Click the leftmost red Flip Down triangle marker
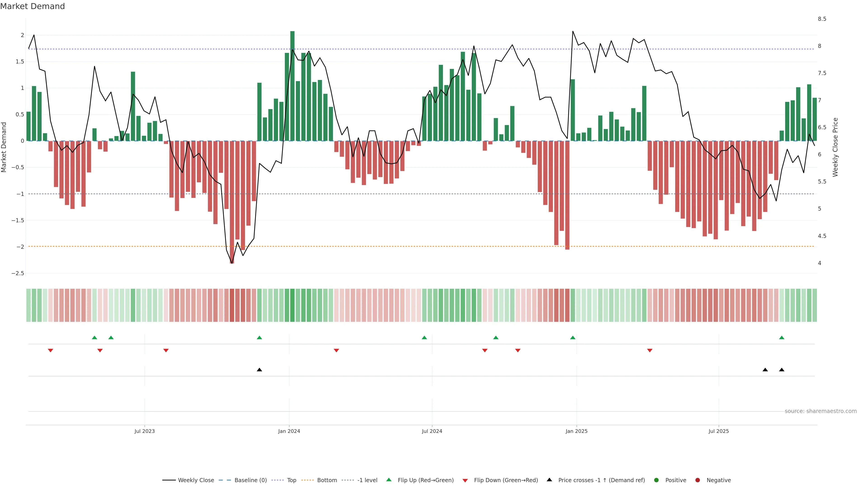868x488 pixels. (51, 351)
